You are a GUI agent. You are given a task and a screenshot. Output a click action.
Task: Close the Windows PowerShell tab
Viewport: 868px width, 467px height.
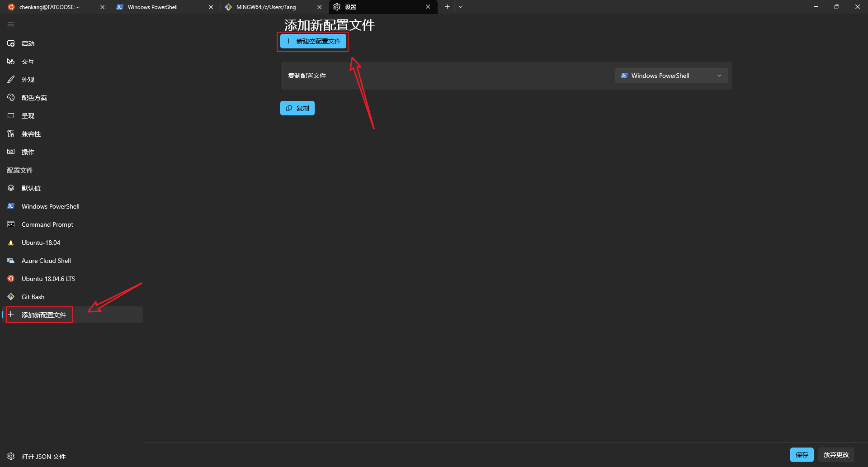click(x=211, y=7)
